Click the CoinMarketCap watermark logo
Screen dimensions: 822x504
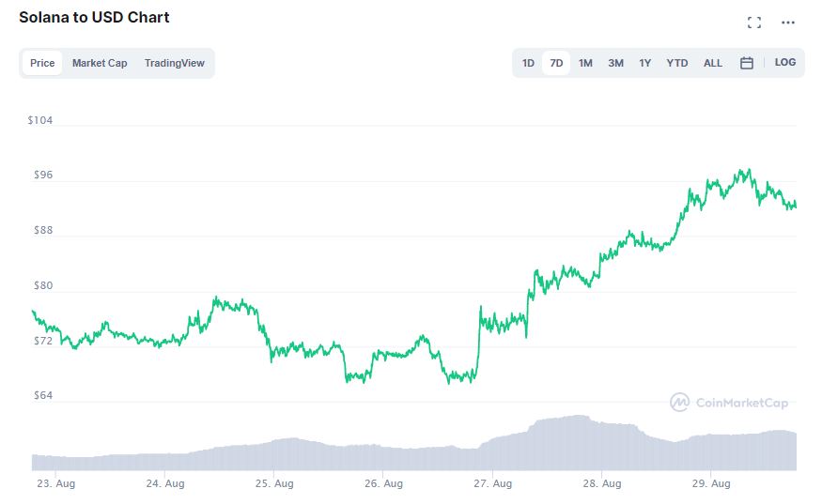point(729,403)
